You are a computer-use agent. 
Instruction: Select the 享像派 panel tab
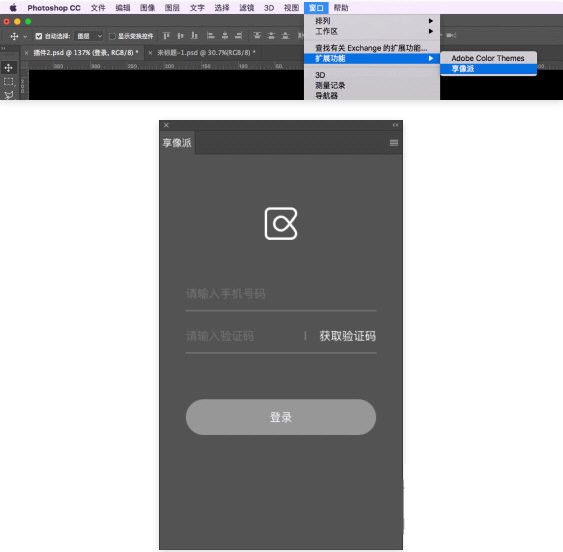click(x=177, y=143)
